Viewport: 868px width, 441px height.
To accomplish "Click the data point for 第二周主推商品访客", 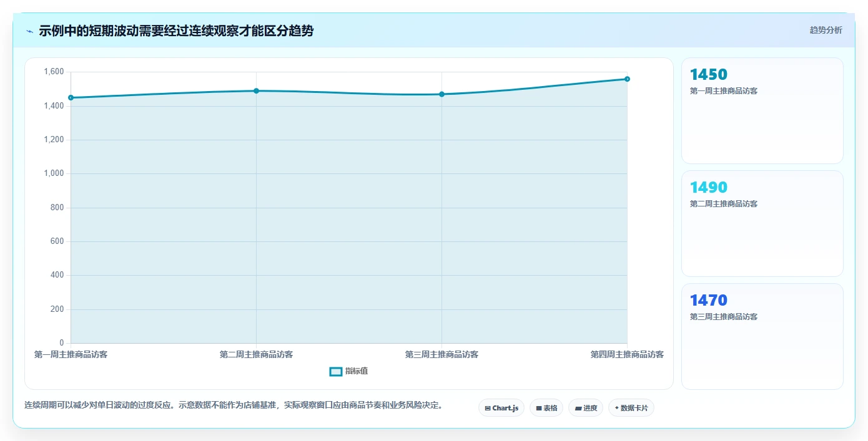I will pyautogui.click(x=256, y=91).
